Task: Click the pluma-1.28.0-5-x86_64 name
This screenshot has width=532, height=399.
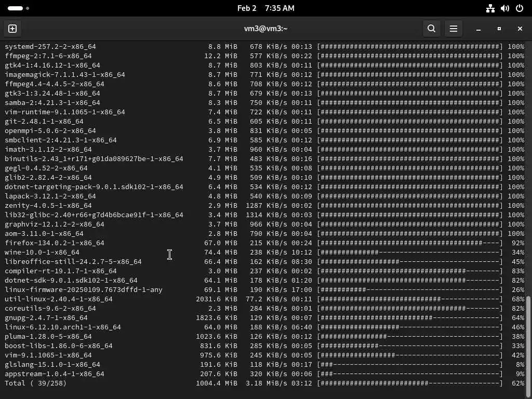Action: pos(48,337)
